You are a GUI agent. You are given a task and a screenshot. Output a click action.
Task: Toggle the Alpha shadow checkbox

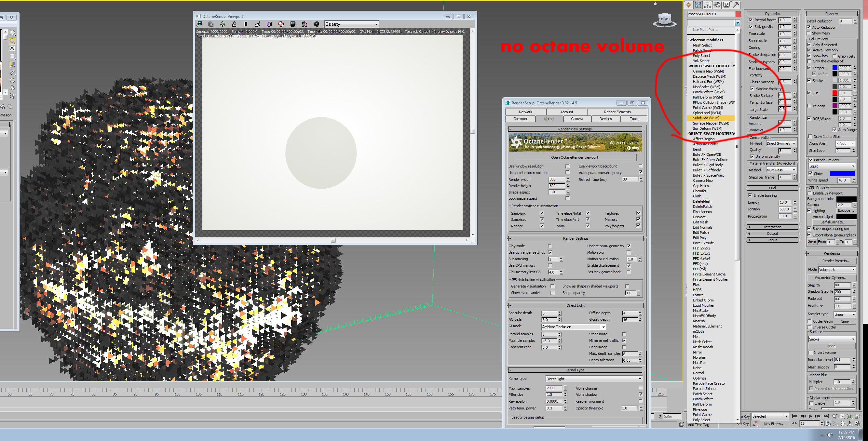(640, 394)
